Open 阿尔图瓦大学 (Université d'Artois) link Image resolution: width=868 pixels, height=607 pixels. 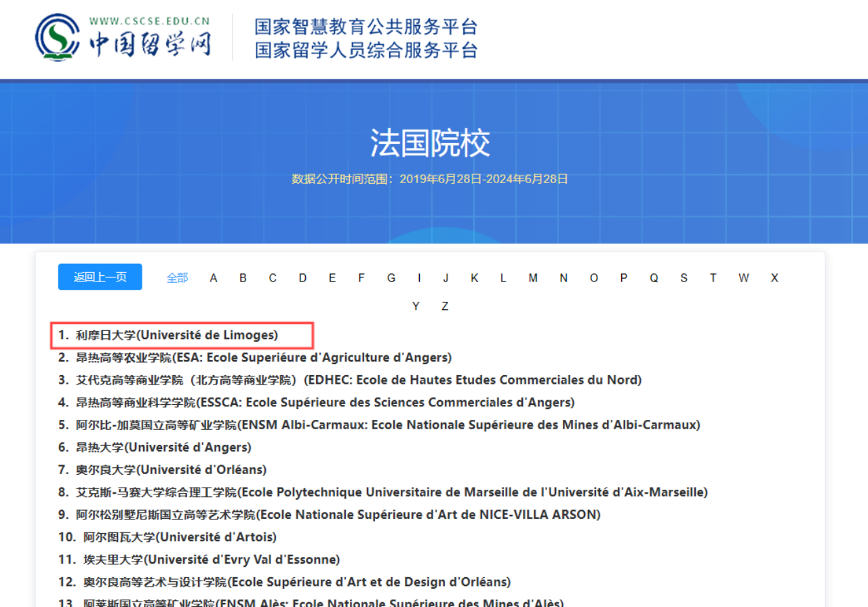coord(180,537)
